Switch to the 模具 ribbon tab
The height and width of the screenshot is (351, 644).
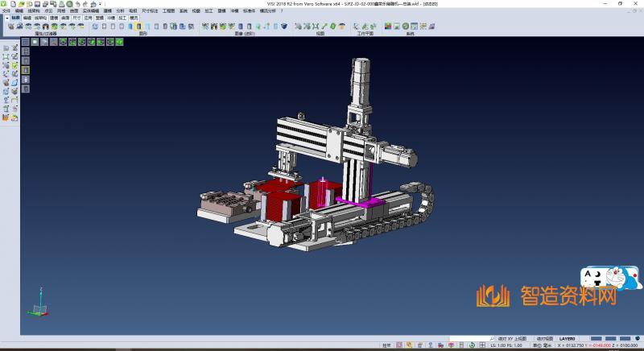click(x=134, y=17)
